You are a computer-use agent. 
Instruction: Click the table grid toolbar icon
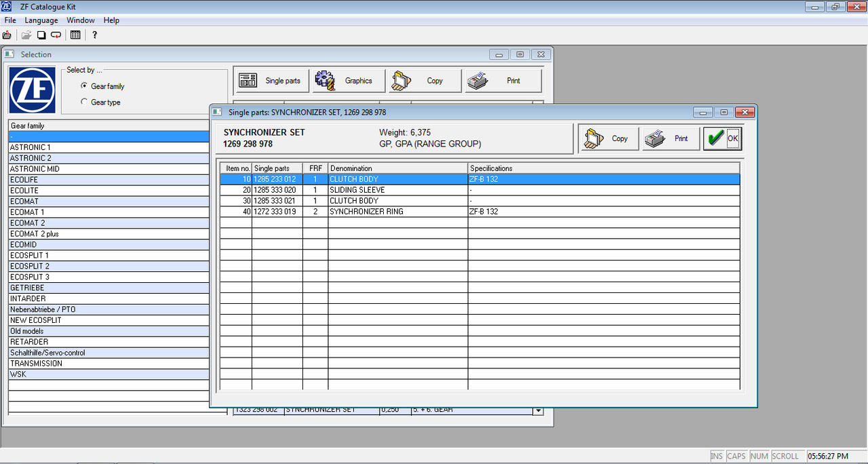pos(75,35)
